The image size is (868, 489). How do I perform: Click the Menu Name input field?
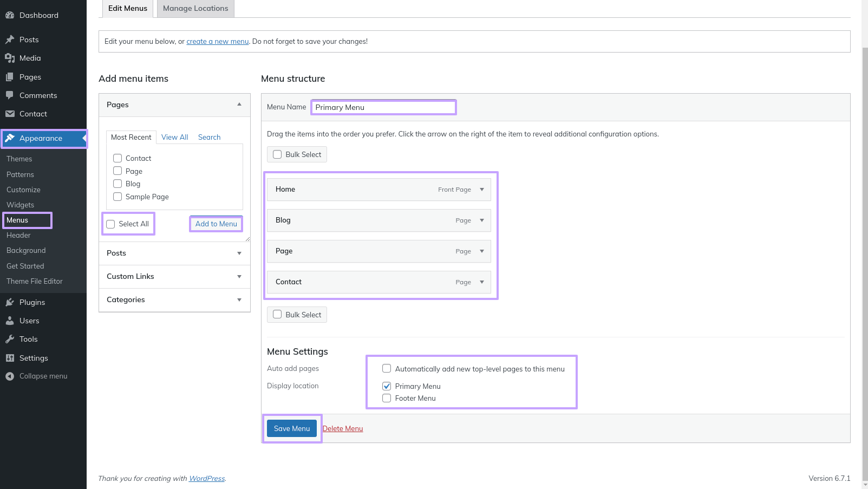(383, 107)
